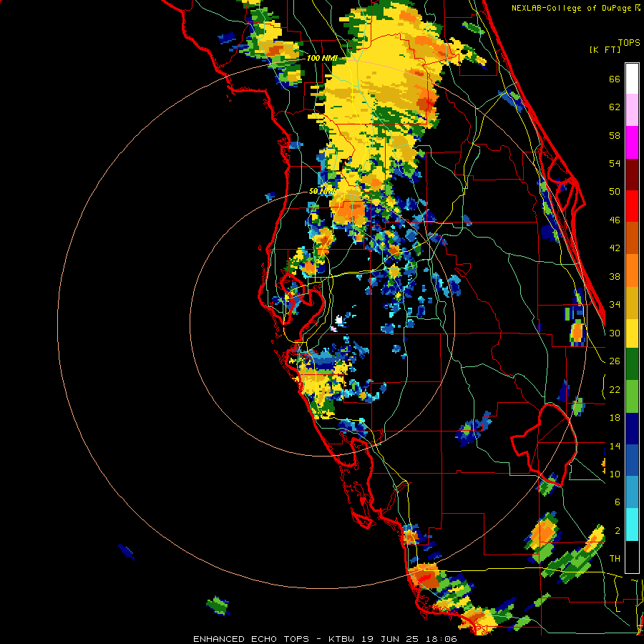Select the light blue legend swatch
The height and width of the screenshot is (644, 644).
click(x=632, y=492)
